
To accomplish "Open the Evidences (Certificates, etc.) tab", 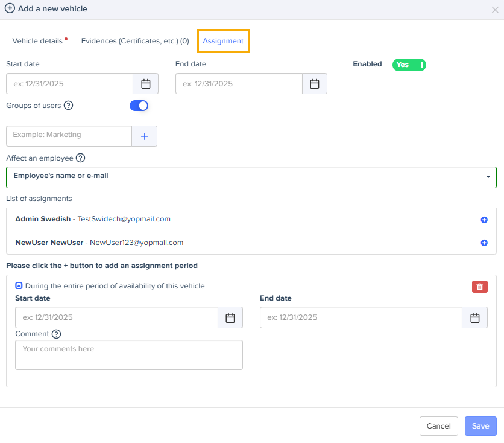I will (135, 41).
